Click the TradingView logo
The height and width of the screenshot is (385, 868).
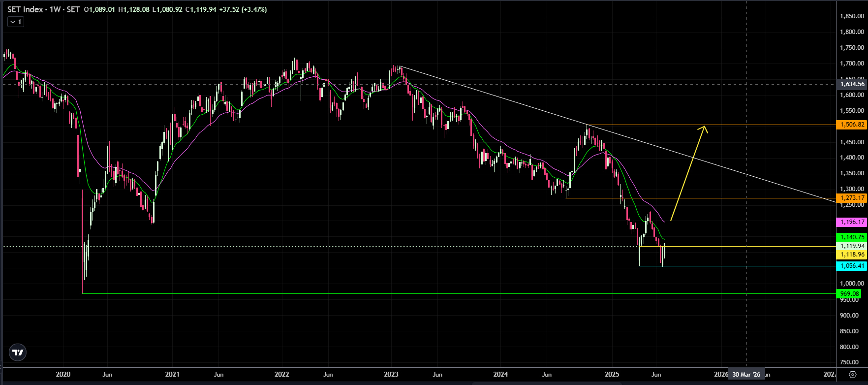18,353
